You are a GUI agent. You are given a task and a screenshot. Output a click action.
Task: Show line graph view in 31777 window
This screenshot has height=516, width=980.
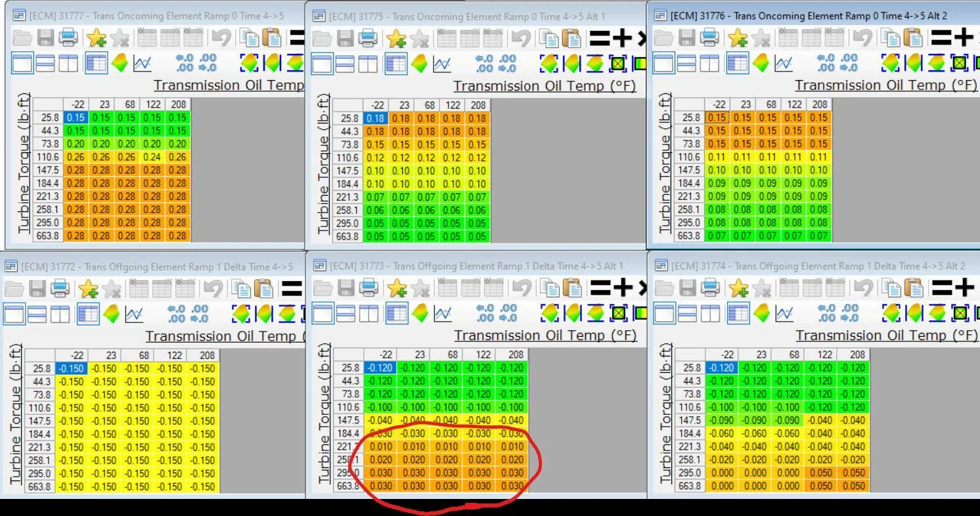tap(142, 64)
